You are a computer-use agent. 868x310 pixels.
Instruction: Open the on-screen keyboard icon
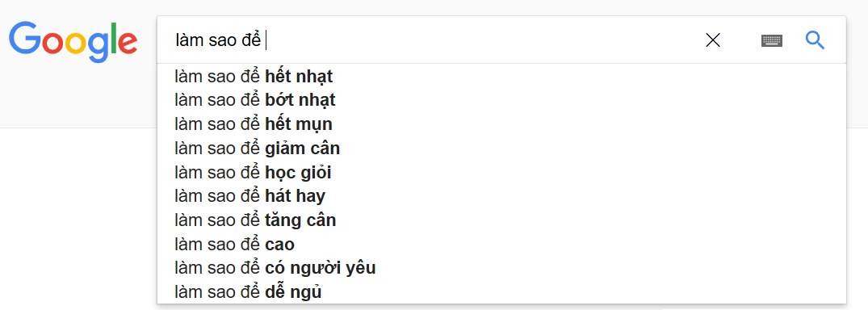coord(772,40)
